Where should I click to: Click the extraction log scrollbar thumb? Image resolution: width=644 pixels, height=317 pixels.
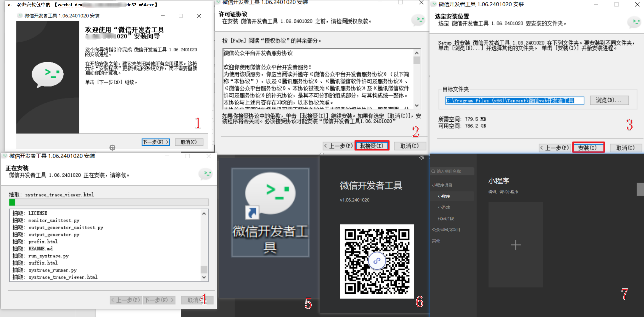tap(204, 270)
